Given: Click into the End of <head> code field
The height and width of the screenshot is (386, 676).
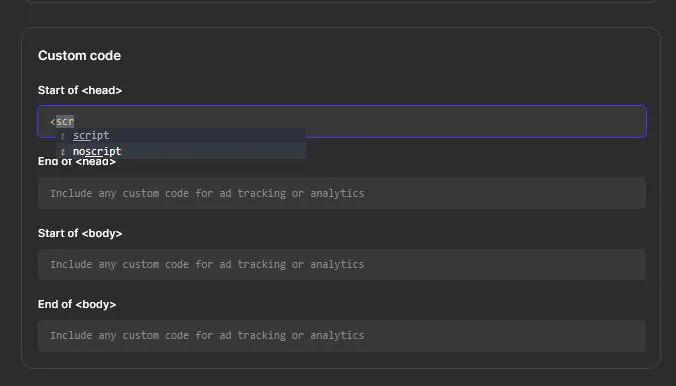Looking at the screenshot, I should tap(342, 193).
